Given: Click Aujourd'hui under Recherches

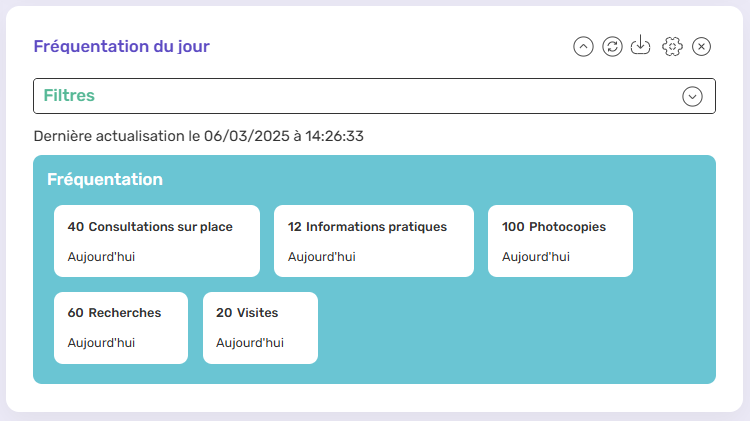Looking at the screenshot, I should point(101,343).
